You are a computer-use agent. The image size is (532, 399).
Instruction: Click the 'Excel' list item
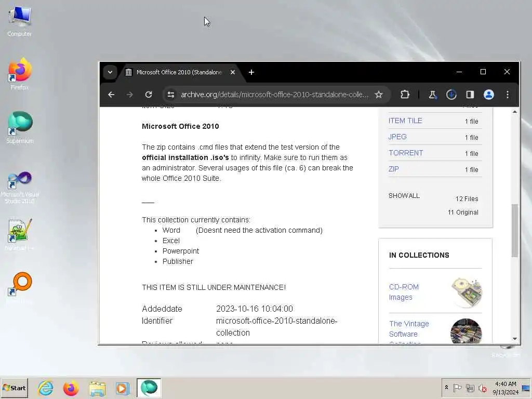coord(171,241)
